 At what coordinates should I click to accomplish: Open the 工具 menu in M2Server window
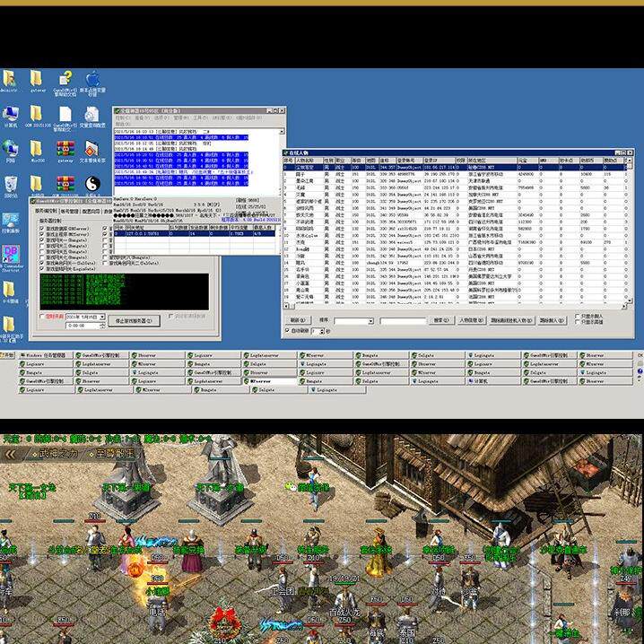click(x=200, y=117)
